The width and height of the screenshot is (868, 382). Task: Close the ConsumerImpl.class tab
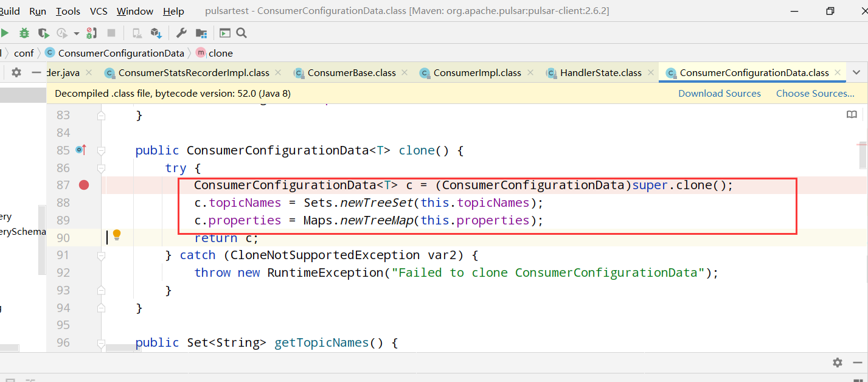530,72
